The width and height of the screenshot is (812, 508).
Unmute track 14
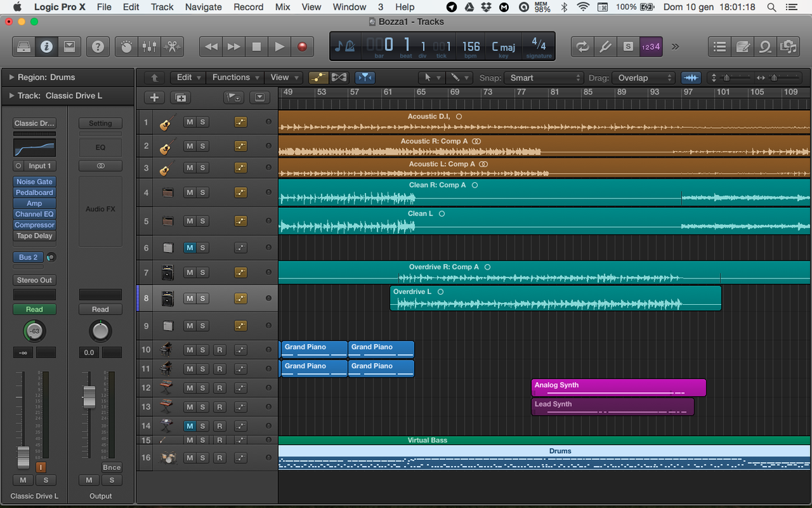[x=189, y=426]
